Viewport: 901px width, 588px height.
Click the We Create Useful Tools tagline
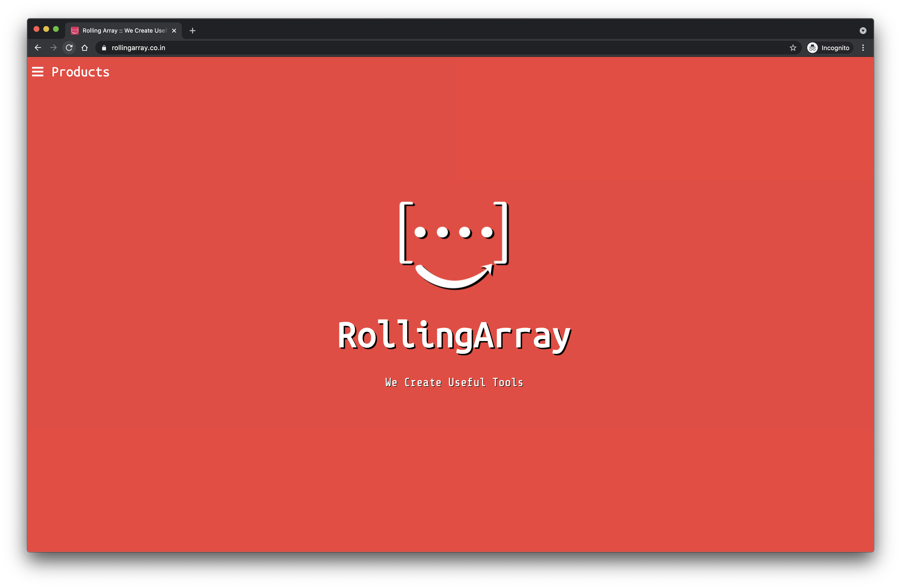pos(454,383)
